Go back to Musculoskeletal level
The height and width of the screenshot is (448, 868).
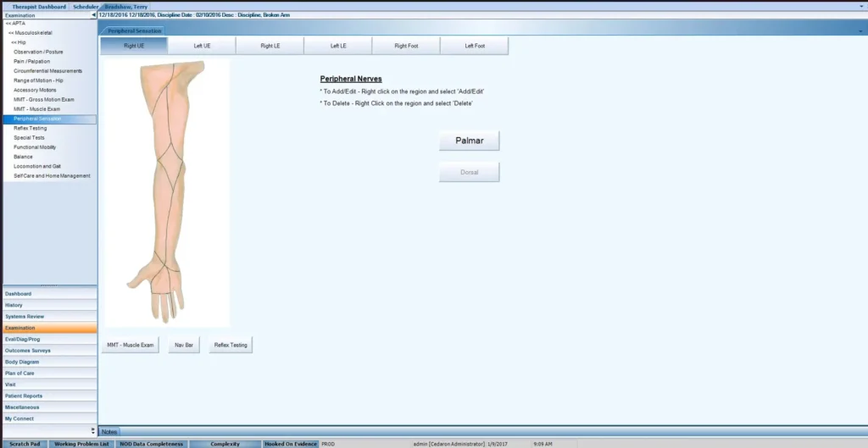(x=30, y=33)
